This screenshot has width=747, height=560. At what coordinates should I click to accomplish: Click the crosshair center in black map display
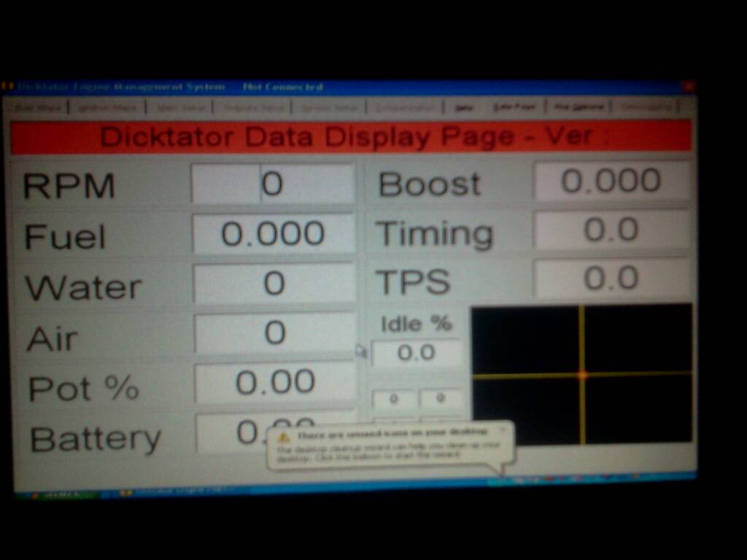tap(581, 375)
